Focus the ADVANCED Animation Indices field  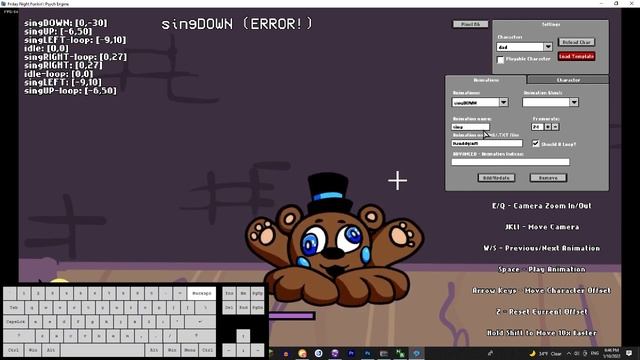point(510,162)
